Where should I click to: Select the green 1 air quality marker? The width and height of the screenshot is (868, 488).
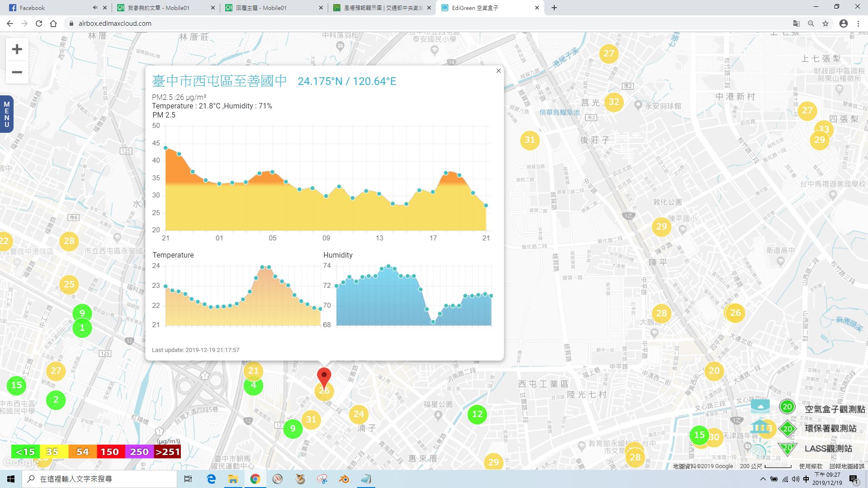pos(82,328)
